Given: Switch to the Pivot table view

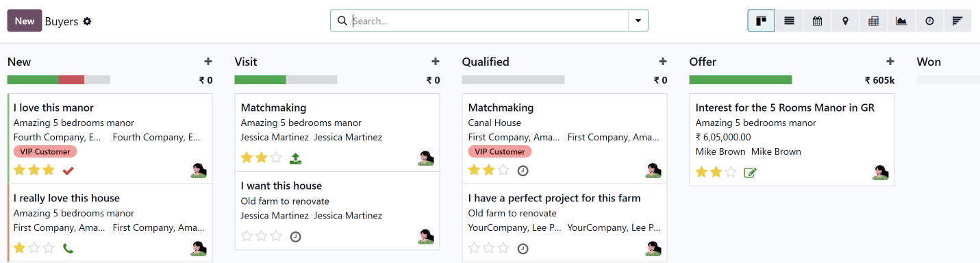Looking at the screenshot, I should pos(873,21).
